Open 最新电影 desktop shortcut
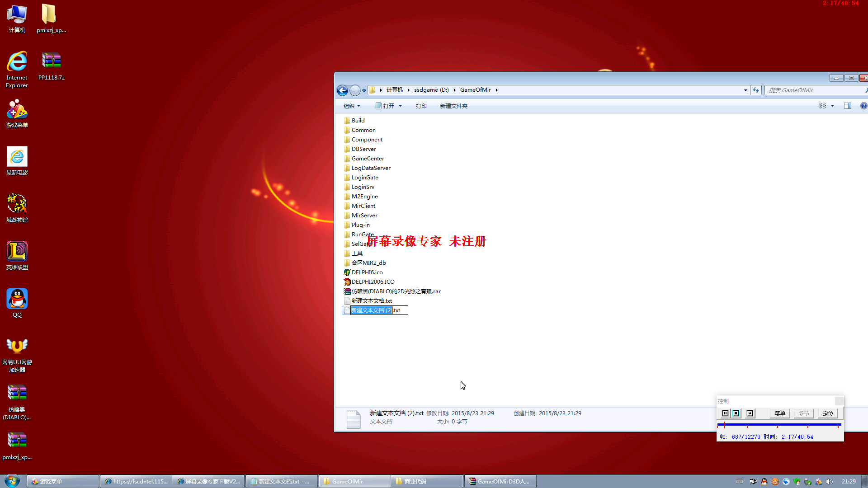Viewport: 868px width, 488px height. [x=17, y=160]
